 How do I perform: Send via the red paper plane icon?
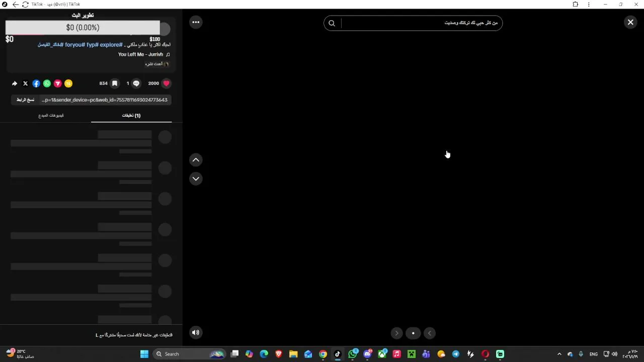(x=58, y=83)
